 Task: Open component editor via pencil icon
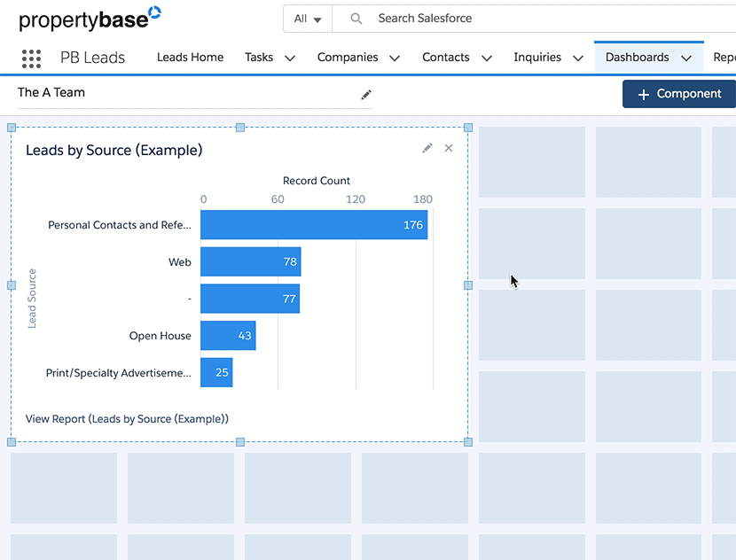point(427,148)
